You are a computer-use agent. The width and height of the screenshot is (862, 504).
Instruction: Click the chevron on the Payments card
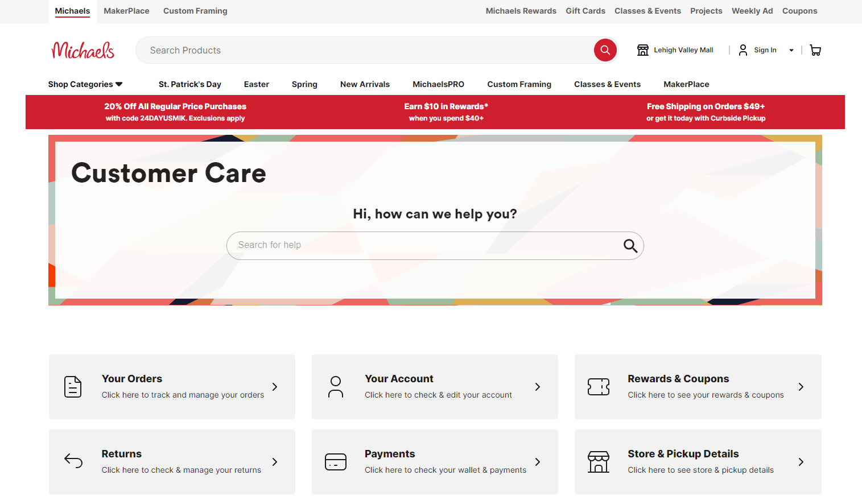pyautogui.click(x=538, y=462)
